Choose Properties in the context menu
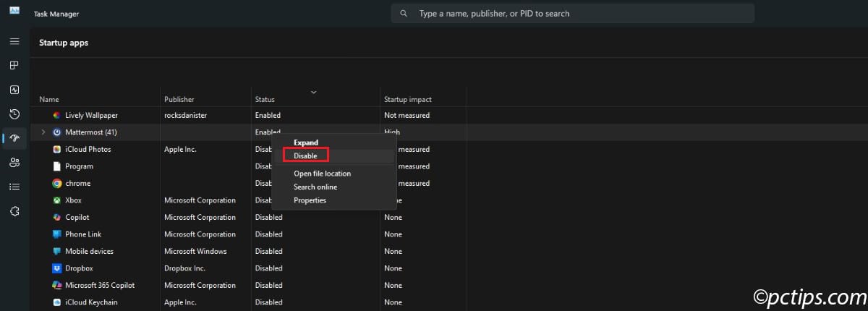The image size is (868, 311). click(310, 200)
